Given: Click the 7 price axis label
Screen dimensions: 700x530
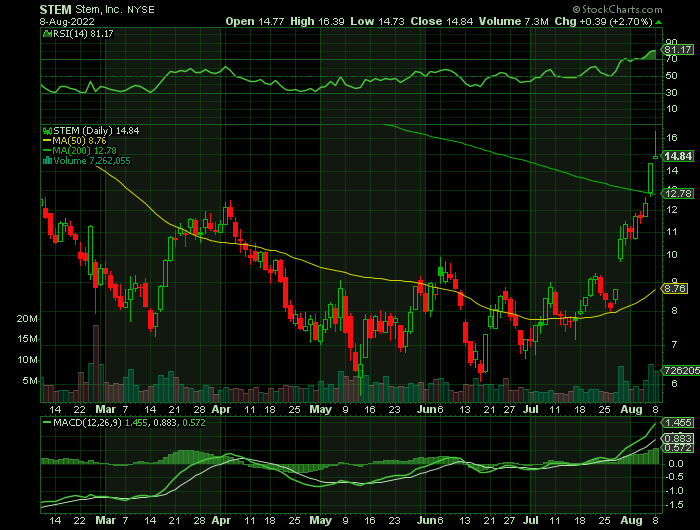Looking at the screenshot, I should coord(674,345).
